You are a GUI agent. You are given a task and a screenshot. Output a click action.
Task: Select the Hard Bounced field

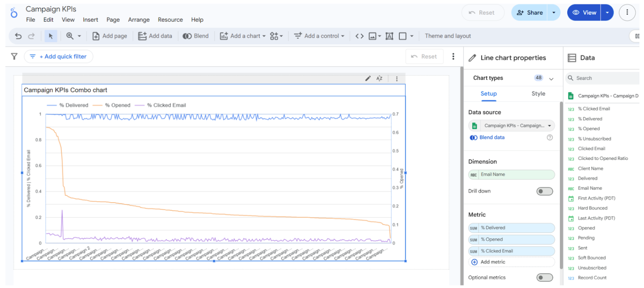point(592,208)
